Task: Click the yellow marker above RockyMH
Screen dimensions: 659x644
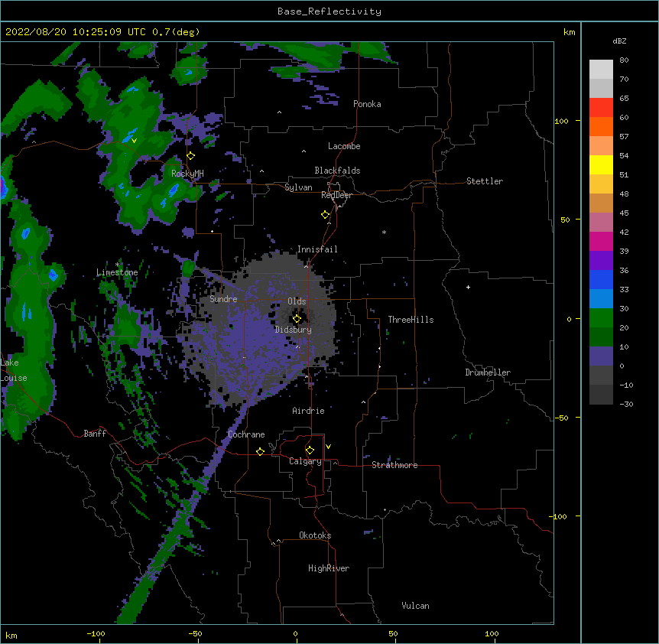Action: click(191, 156)
